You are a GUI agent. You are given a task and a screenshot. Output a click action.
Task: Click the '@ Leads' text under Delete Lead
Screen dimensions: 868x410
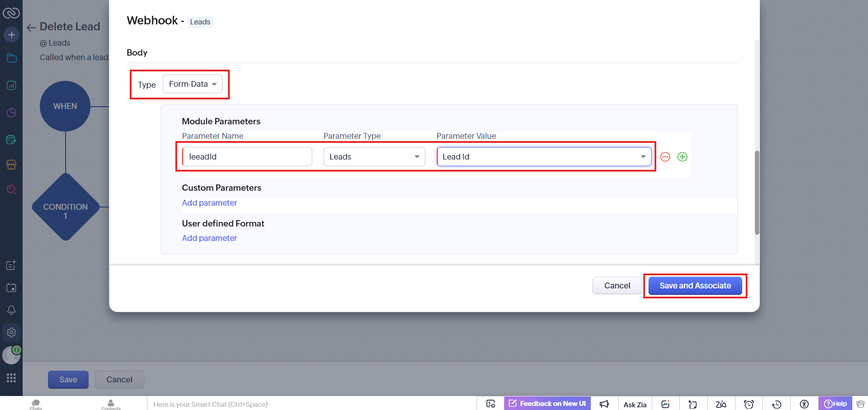(55, 43)
